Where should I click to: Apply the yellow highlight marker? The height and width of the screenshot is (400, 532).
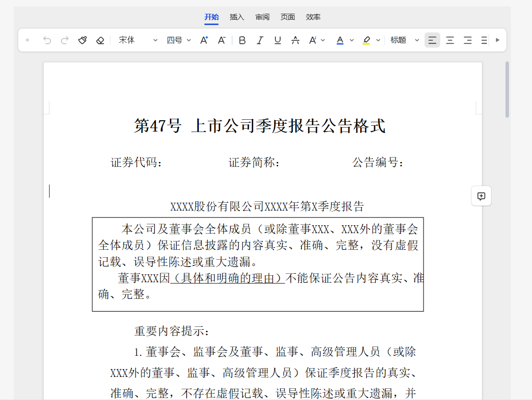pyautogui.click(x=366, y=40)
